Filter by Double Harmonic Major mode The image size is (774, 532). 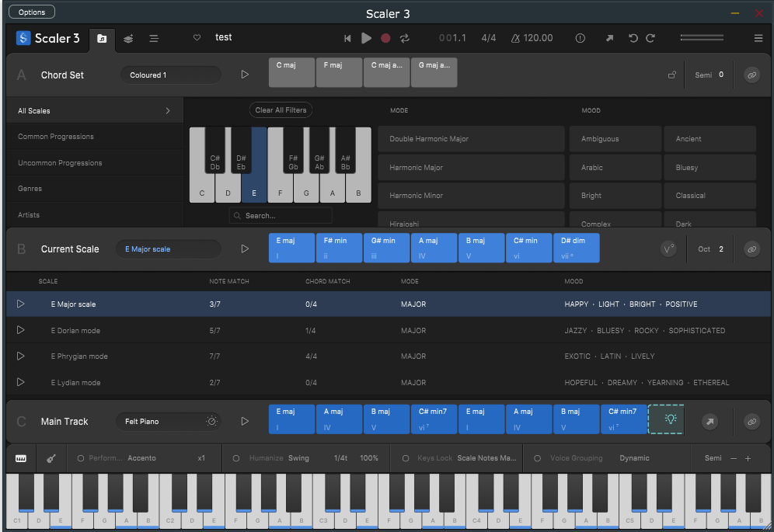click(x=471, y=139)
